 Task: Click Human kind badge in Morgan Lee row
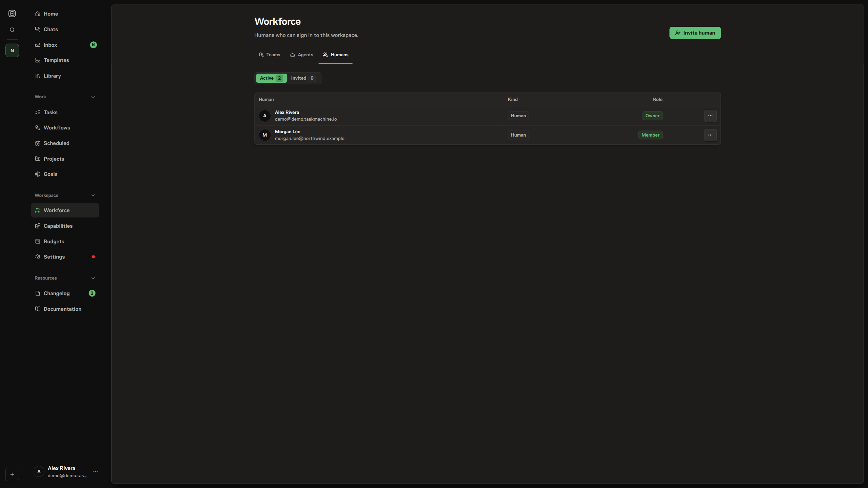[518, 135]
